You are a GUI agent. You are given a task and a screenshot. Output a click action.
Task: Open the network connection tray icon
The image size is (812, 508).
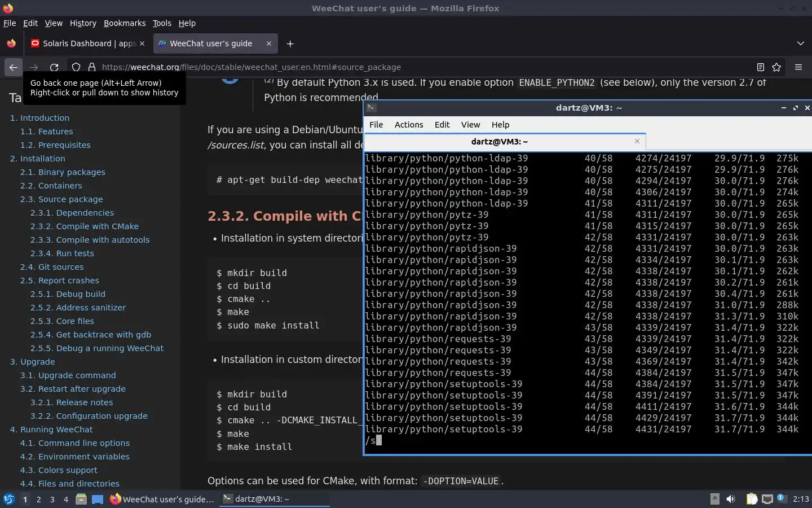click(767, 499)
